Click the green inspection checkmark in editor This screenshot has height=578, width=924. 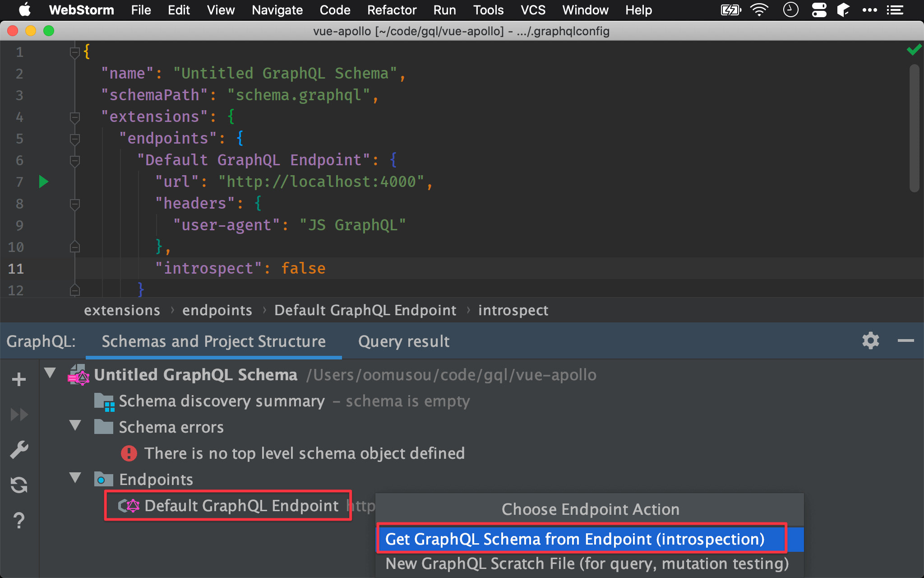pos(914,50)
